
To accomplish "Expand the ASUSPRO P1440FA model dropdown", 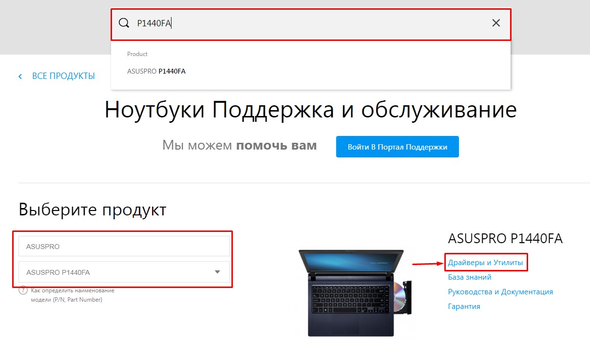I will pos(124,272).
